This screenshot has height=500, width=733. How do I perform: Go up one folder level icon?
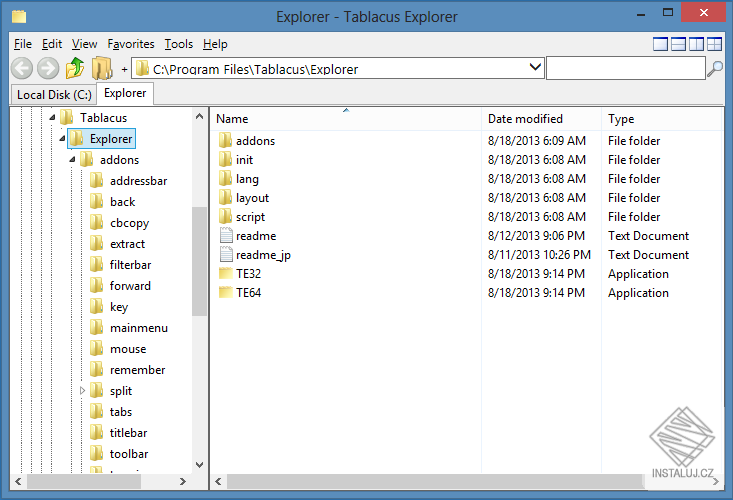tap(75, 68)
